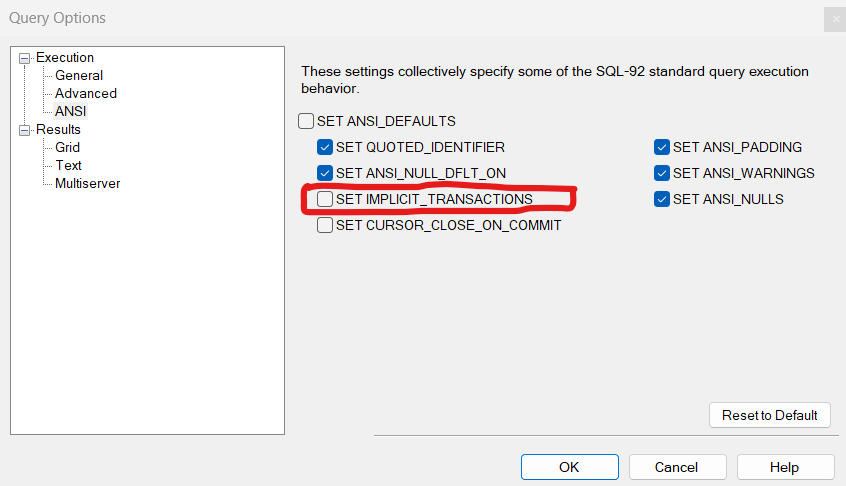
Task: Uncheck SET ANSI_NULL_DFLT_ON option
Action: tap(325, 173)
